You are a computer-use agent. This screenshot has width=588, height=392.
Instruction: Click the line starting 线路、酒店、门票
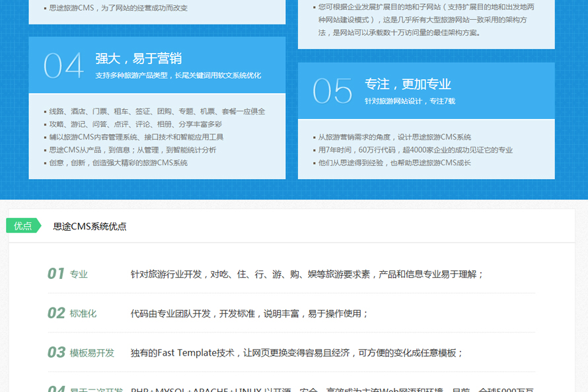tap(157, 112)
